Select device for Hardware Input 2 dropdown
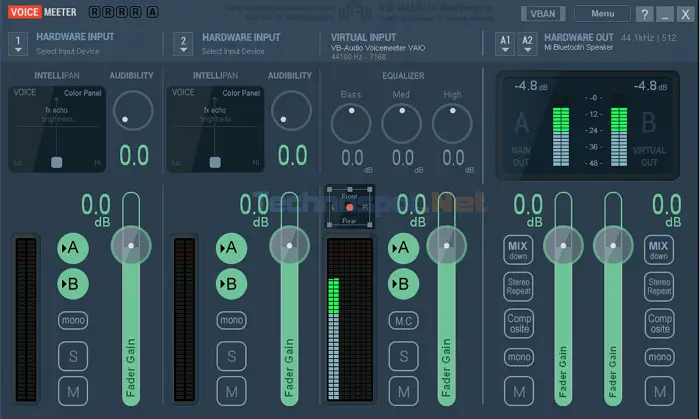This screenshot has width=700, height=419. coord(183,44)
